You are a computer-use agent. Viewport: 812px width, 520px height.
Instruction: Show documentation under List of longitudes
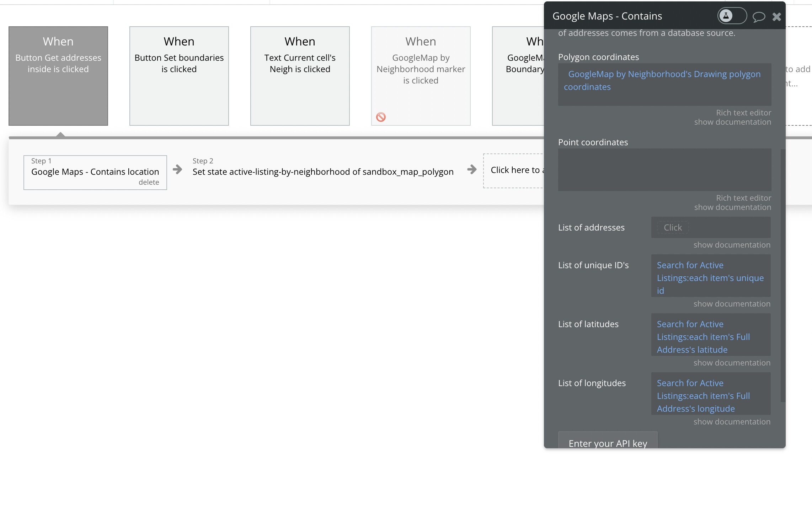(x=732, y=422)
